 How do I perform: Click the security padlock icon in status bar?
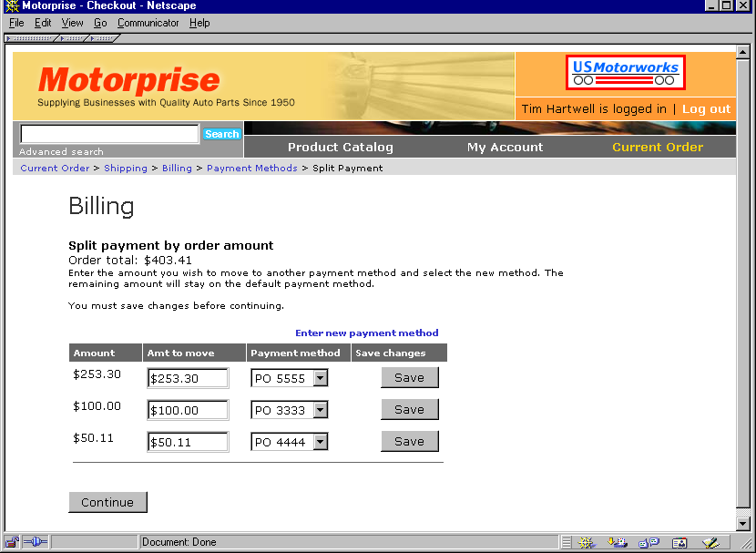coord(12,542)
